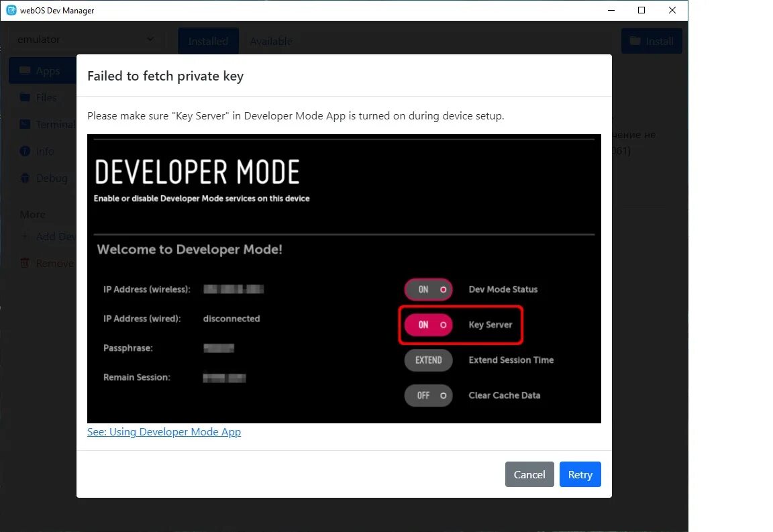Open Terminal in the sidebar
Screen dimensions: 773x532
click(x=43, y=124)
